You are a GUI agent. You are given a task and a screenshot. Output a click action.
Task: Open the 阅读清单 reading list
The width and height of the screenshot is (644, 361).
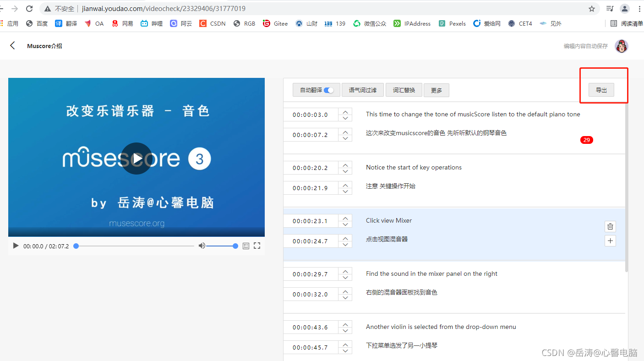[x=627, y=23]
